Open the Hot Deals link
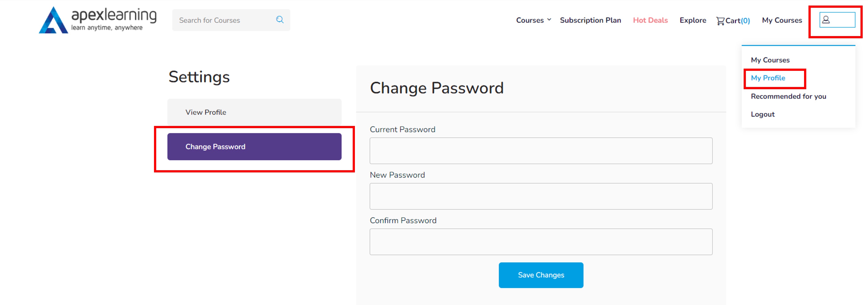Screen dimensions: 868x305 tap(650, 20)
